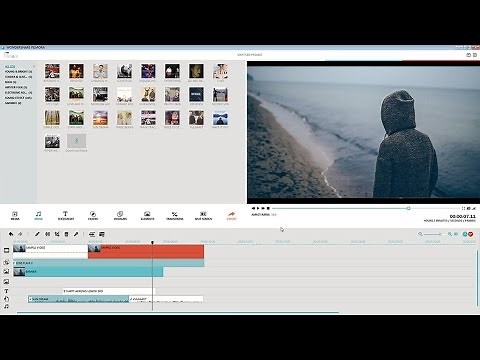Select the Sound Effect category
Viewport: 480px width, 360px height.
point(18,98)
